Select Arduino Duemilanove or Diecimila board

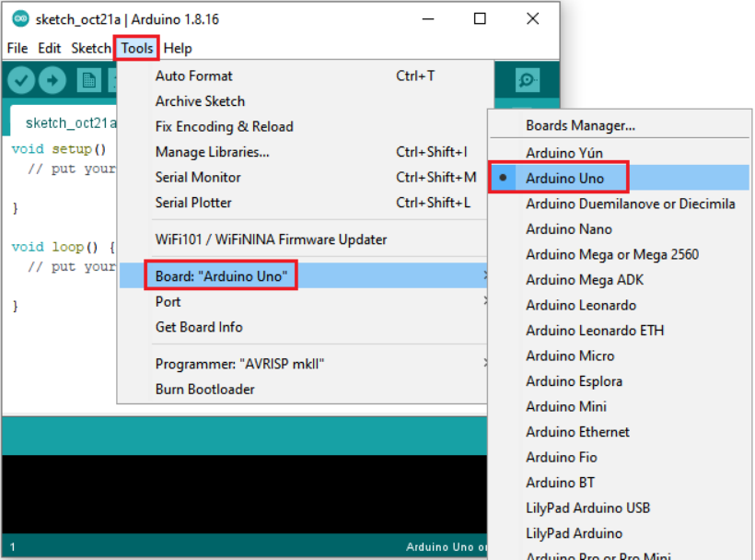(x=620, y=204)
